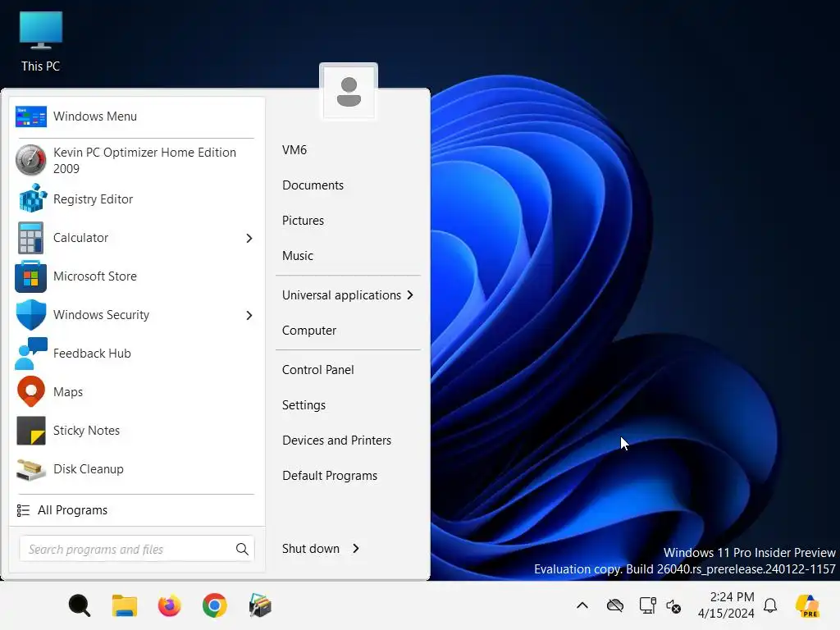
Task: Click the Shut down button
Action: tap(311, 549)
